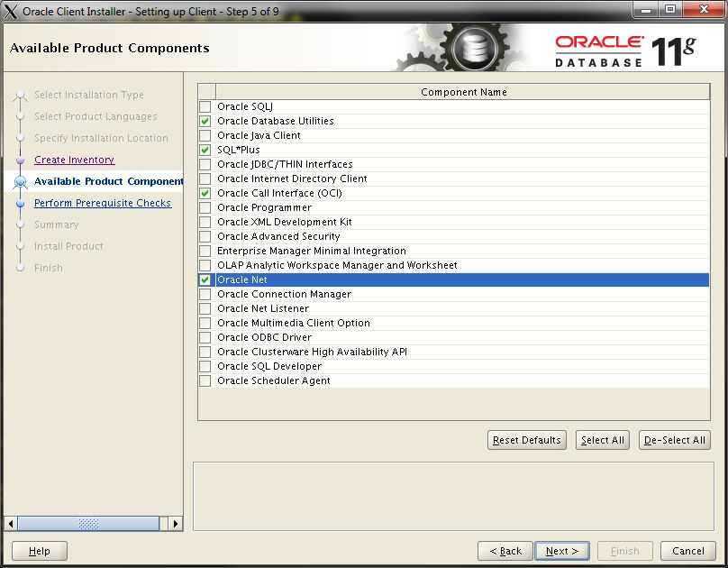728x568 pixels.
Task: Enable the Oracle Programmer checkbox
Action: [x=205, y=207]
